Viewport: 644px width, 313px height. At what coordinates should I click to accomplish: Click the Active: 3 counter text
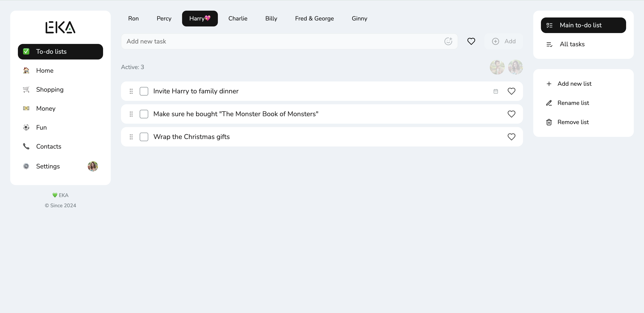click(x=132, y=67)
